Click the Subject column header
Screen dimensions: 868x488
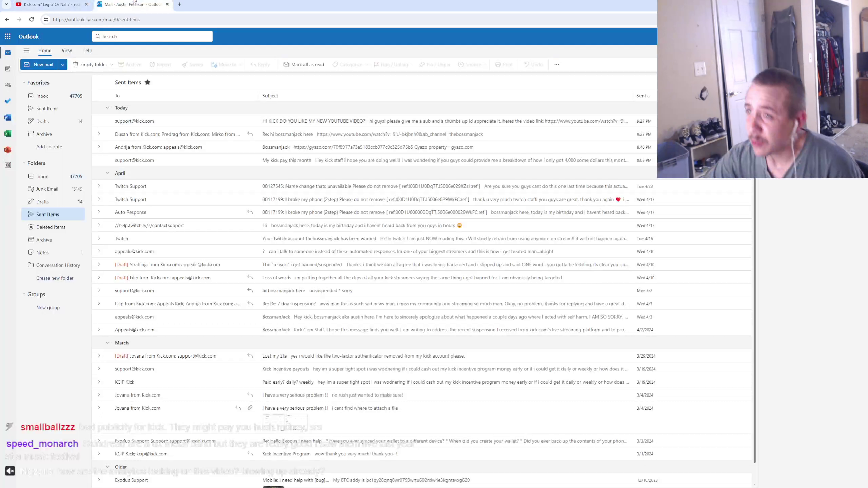coord(270,96)
